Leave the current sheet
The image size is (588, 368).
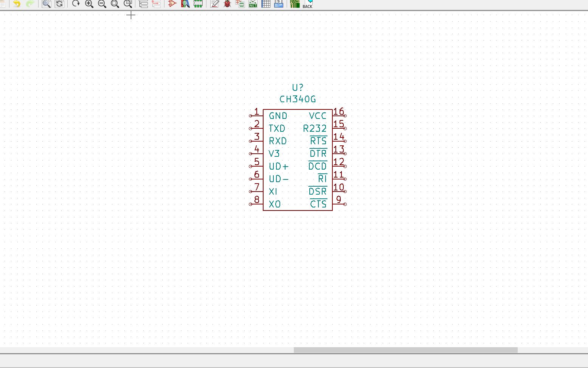pos(156,4)
